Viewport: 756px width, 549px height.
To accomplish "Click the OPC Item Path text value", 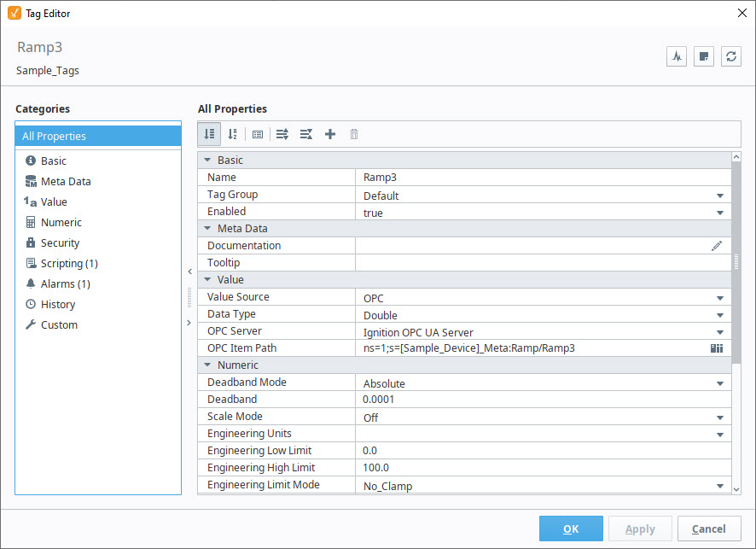I will (469, 348).
